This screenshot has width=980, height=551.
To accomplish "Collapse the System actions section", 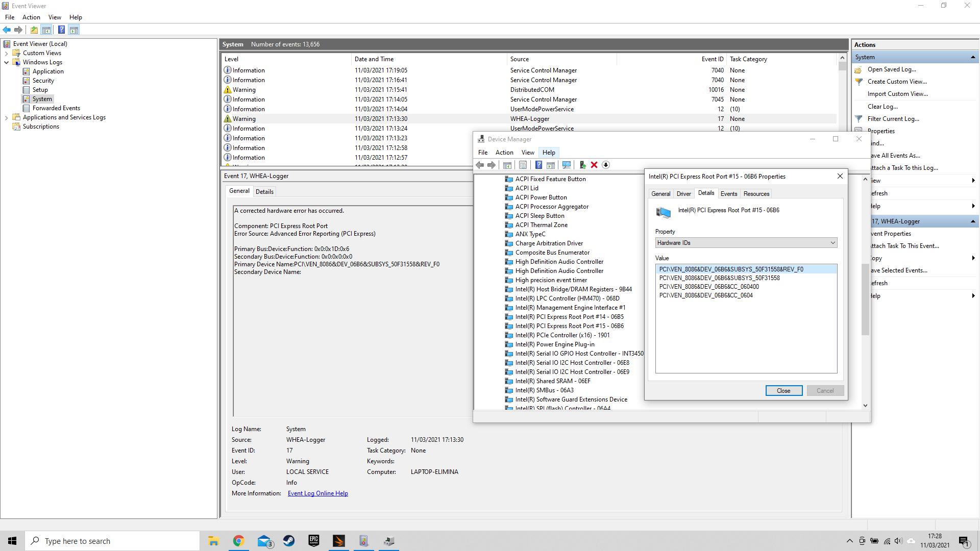I will pos(973,57).
